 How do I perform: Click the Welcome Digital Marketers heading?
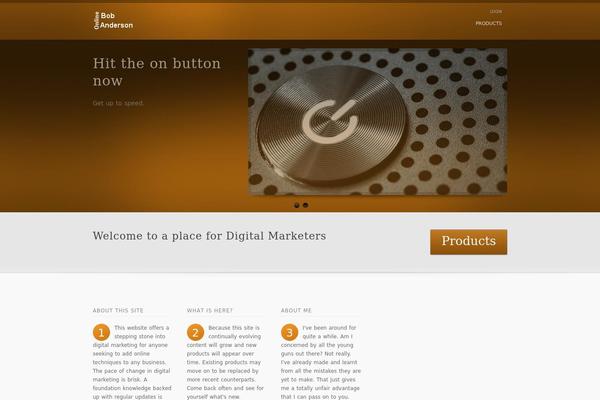point(209,236)
